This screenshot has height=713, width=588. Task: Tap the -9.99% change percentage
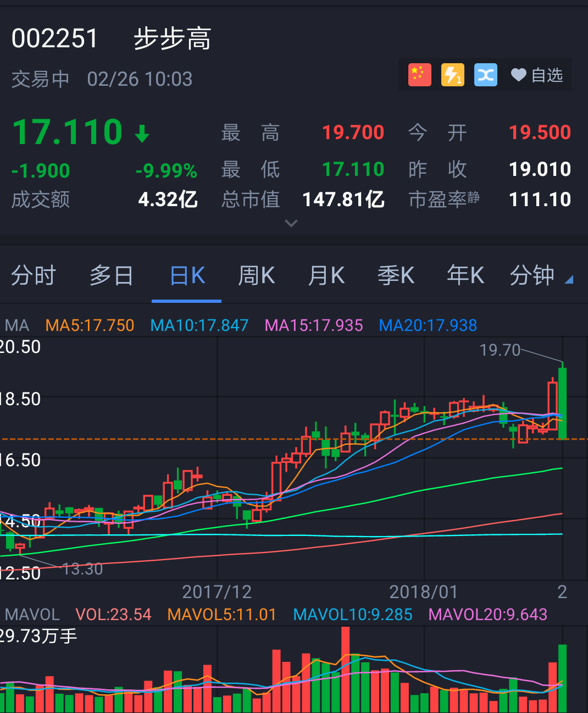(x=167, y=171)
